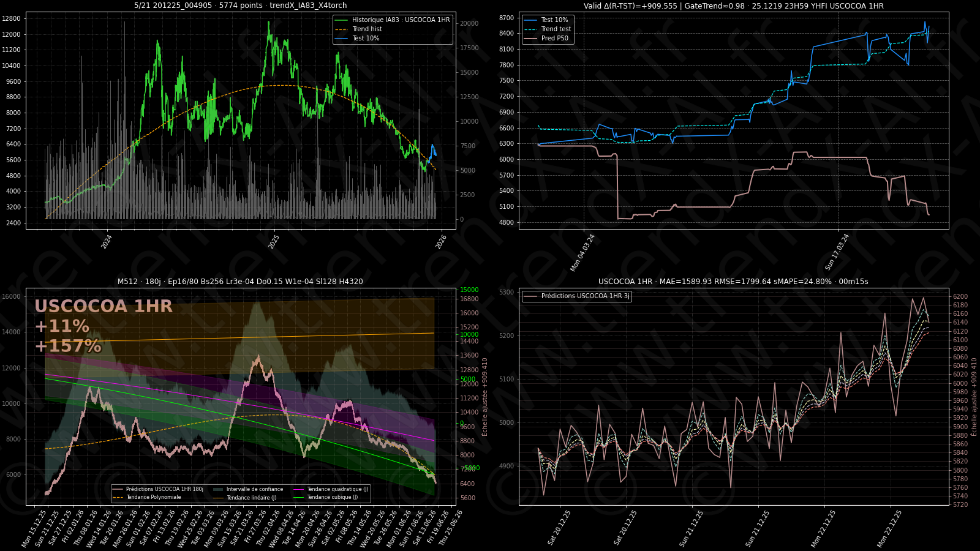
Task: Click the 'Sun 17.03.24' x-axis label
Action: (837, 252)
